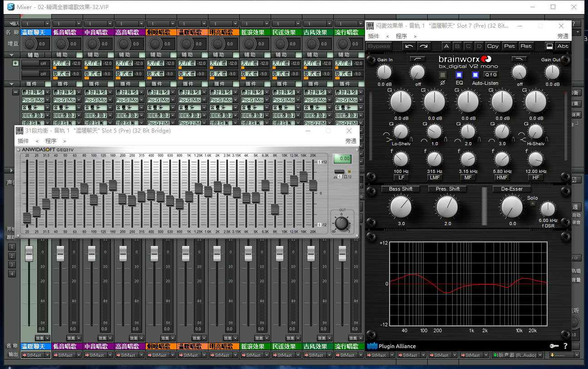Click the redo arrow in bx_digital toolbar

pyautogui.click(x=424, y=46)
